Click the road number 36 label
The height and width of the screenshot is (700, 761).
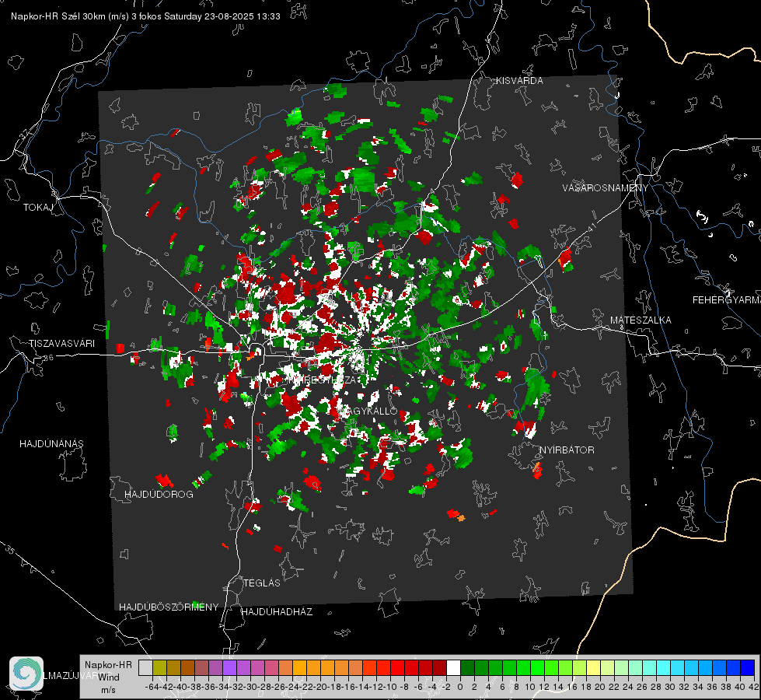[48, 358]
